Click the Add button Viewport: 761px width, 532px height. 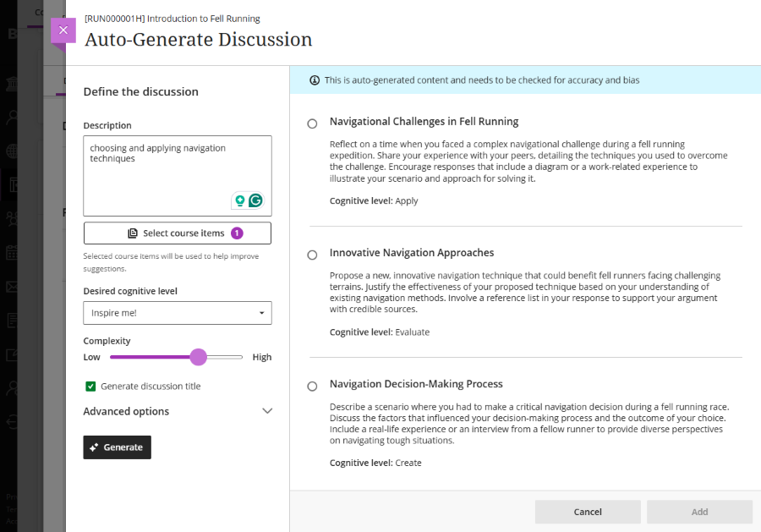(x=699, y=512)
